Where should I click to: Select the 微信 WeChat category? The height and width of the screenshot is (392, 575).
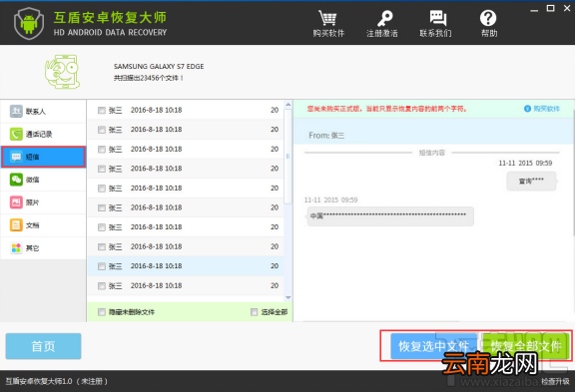(43, 180)
